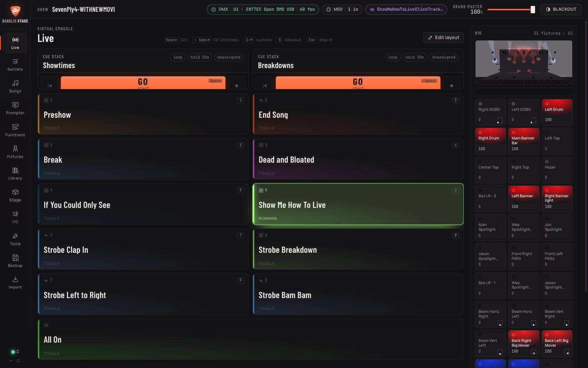Screen dimensions: 588x368
Task: Trigger the Strobe Clap In cue
Action: [143, 249]
